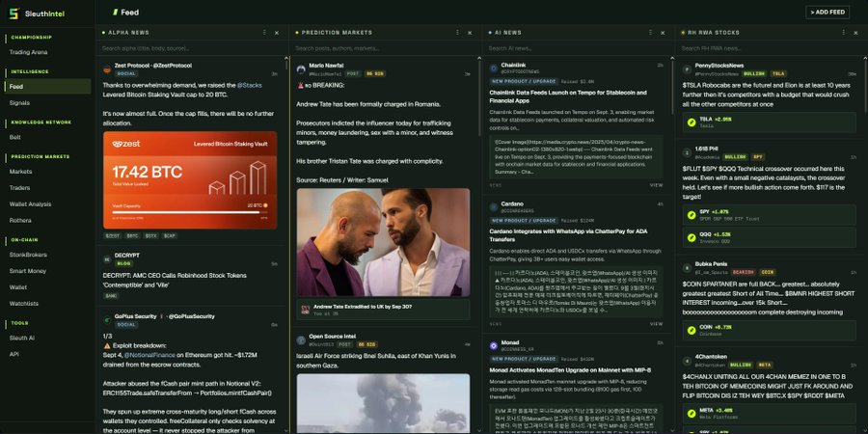Click VIEW on the Chainlink article
Image resolution: width=868 pixels, height=434 pixels.
(x=656, y=185)
